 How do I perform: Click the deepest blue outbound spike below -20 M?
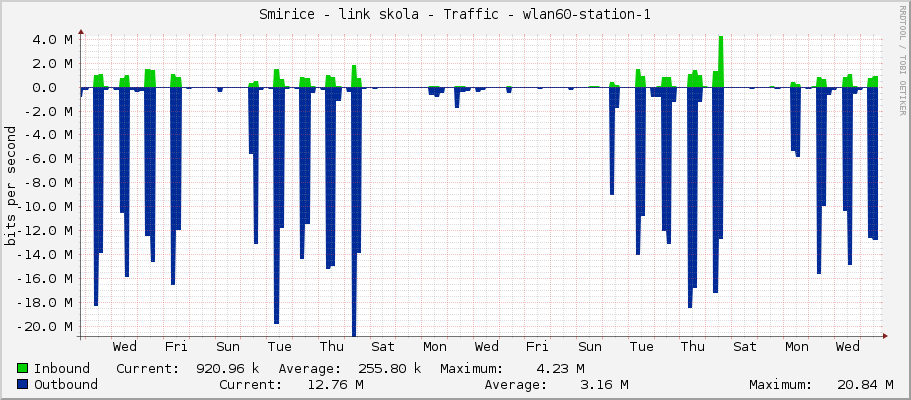pyautogui.click(x=354, y=212)
